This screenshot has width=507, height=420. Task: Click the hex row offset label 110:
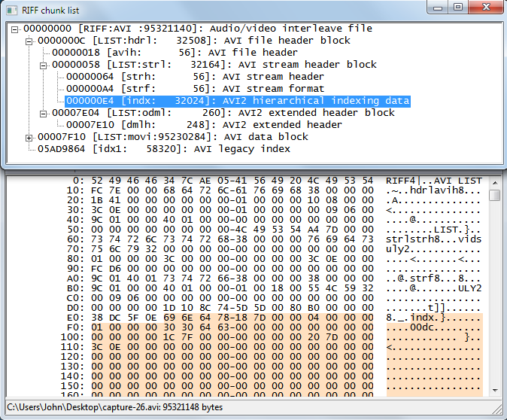coord(72,346)
